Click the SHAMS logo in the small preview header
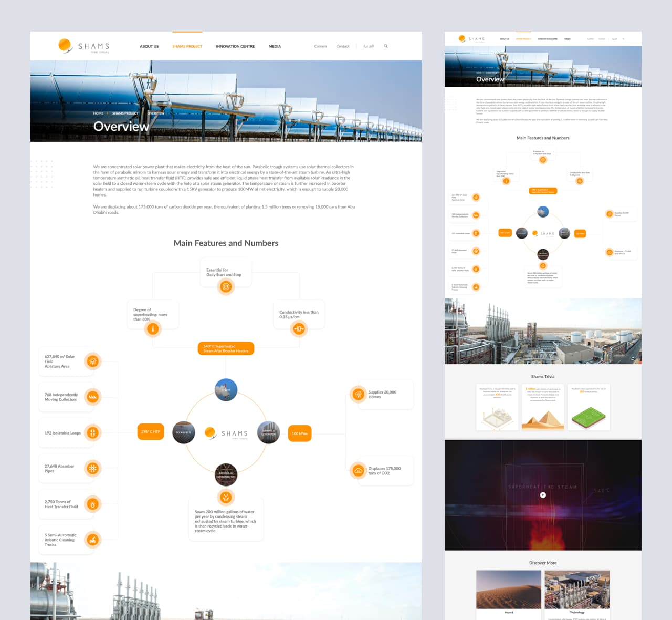672x620 pixels. [471, 39]
